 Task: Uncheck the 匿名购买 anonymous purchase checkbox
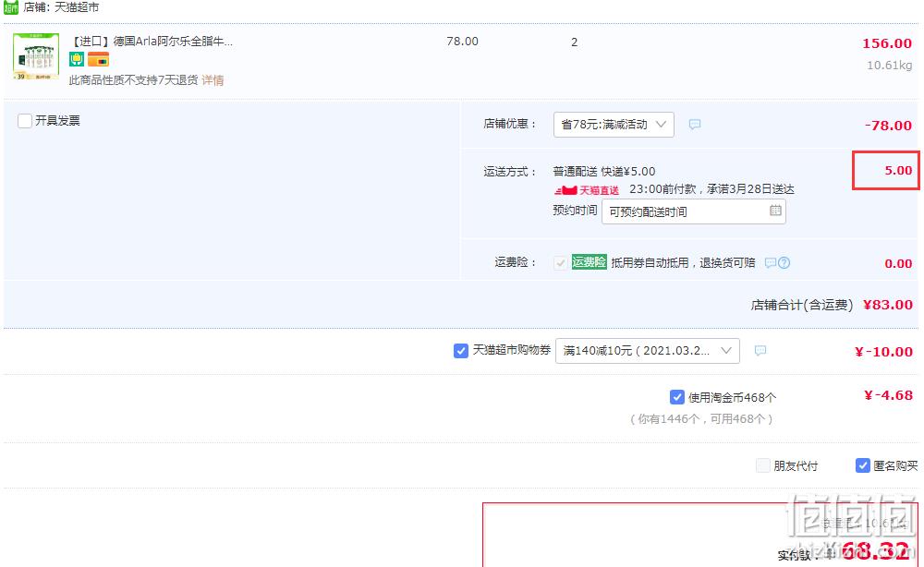[x=862, y=465]
